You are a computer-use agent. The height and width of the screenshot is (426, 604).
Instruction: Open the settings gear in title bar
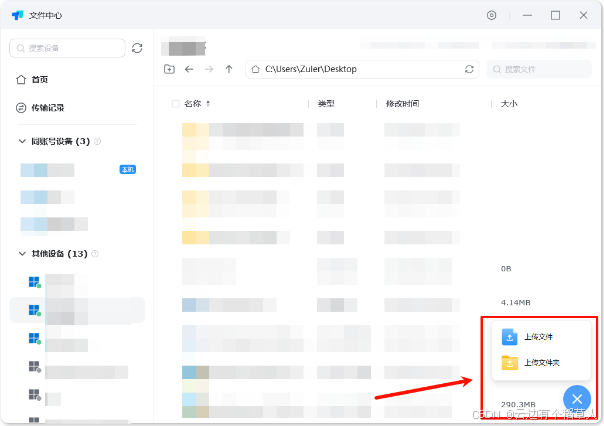491,15
